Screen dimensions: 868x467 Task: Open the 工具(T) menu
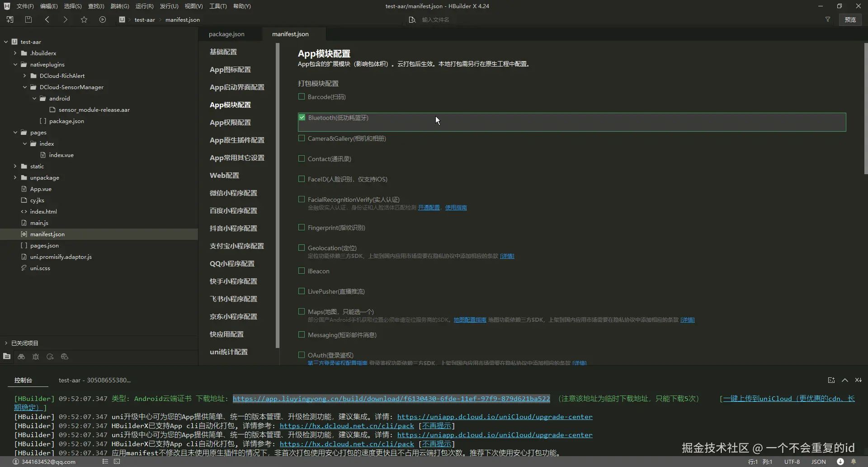tap(218, 6)
